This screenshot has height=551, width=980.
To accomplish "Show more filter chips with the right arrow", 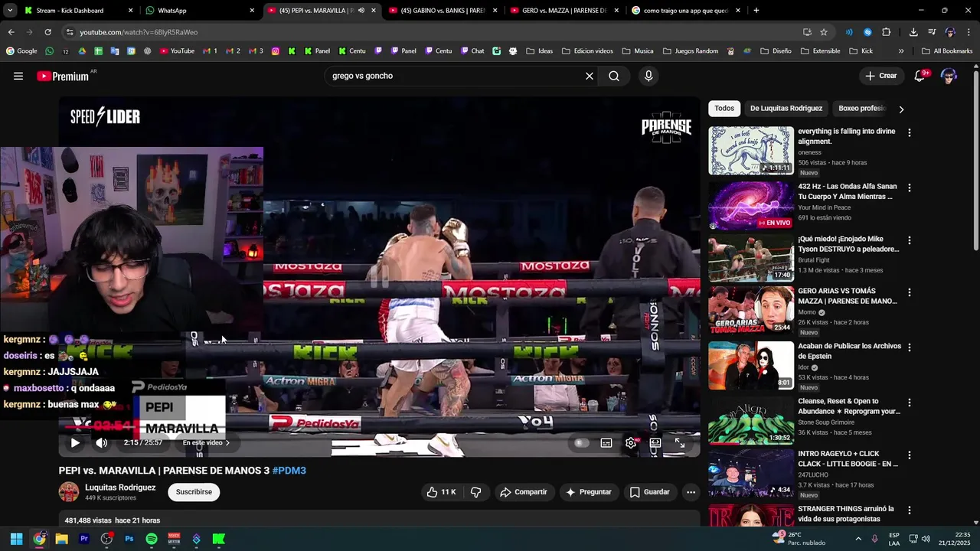I will click(901, 109).
